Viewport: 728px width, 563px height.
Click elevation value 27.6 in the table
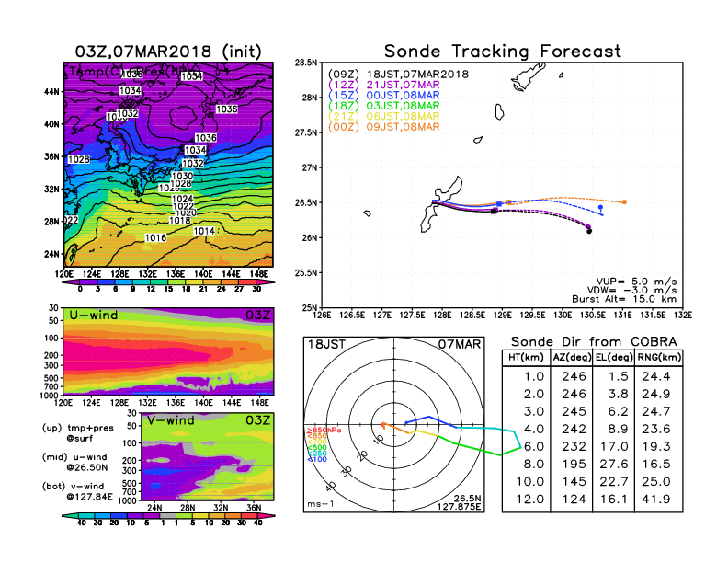614,464
